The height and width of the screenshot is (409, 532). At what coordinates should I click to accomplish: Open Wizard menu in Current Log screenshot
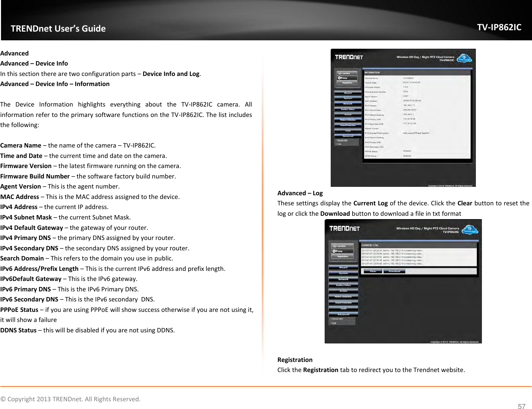click(x=343, y=268)
